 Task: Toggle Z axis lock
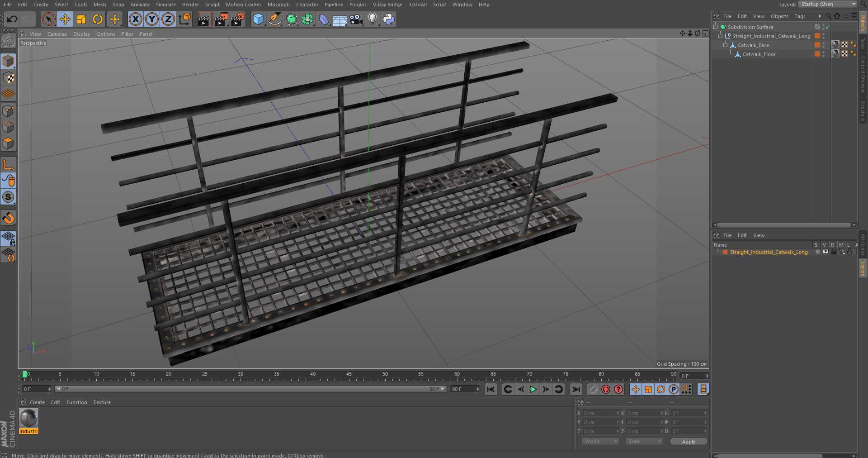click(x=168, y=19)
